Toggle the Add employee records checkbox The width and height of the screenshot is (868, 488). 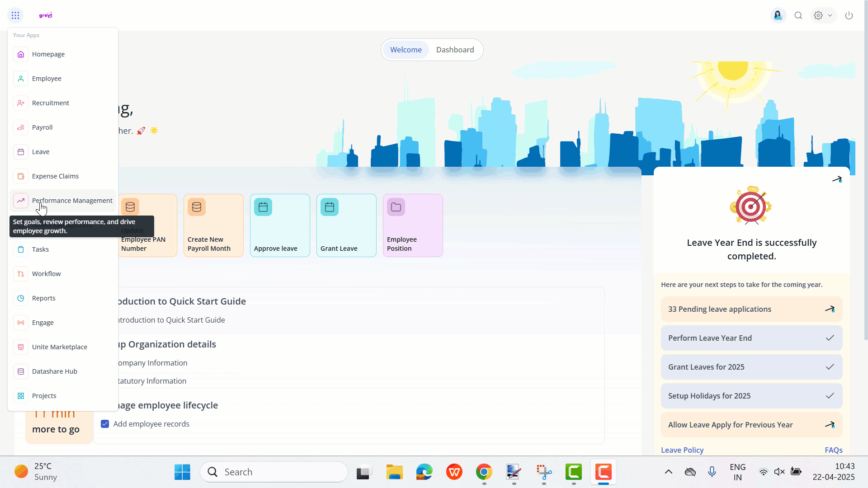pyautogui.click(x=105, y=424)
